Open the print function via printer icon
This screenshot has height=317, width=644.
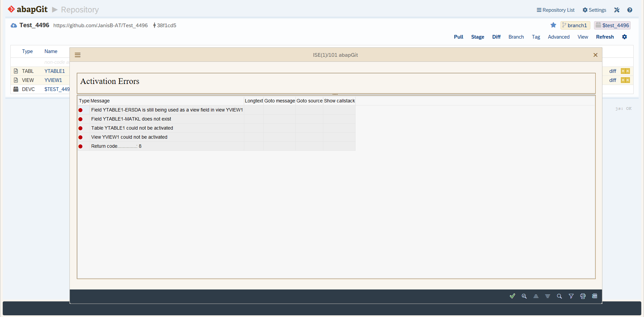pyautogui.click(x=583, y=296)
